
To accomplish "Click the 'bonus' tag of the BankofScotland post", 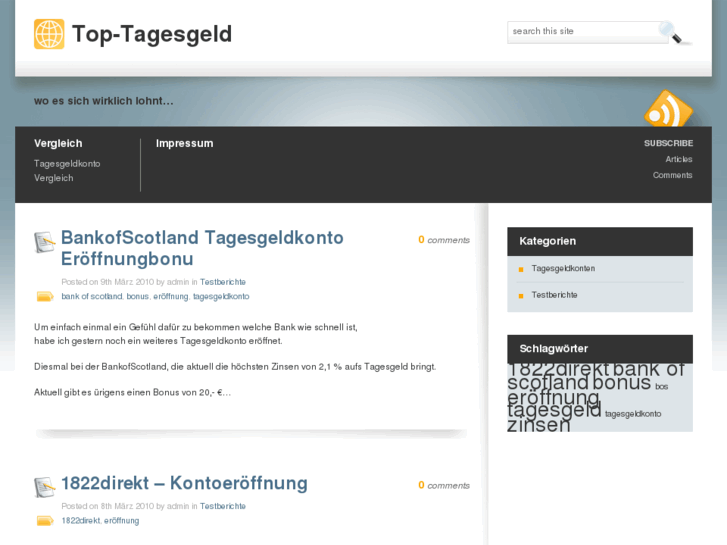I will [138, 296].
